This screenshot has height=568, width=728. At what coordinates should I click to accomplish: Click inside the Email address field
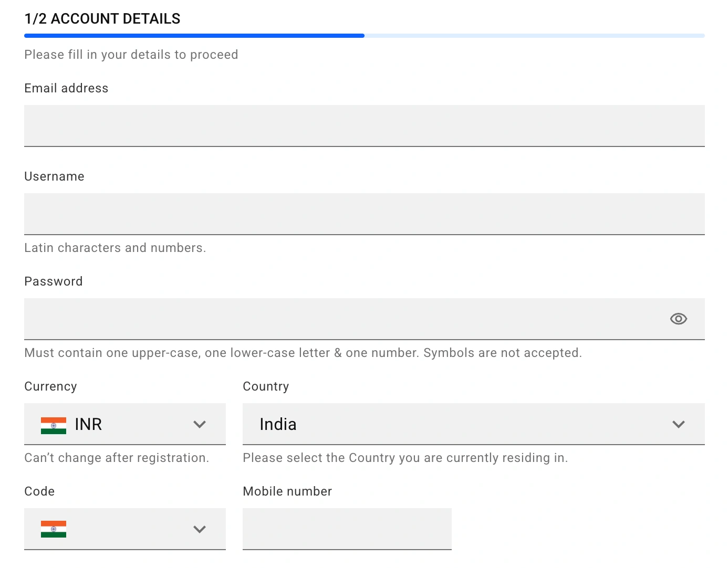click(364, 125)
